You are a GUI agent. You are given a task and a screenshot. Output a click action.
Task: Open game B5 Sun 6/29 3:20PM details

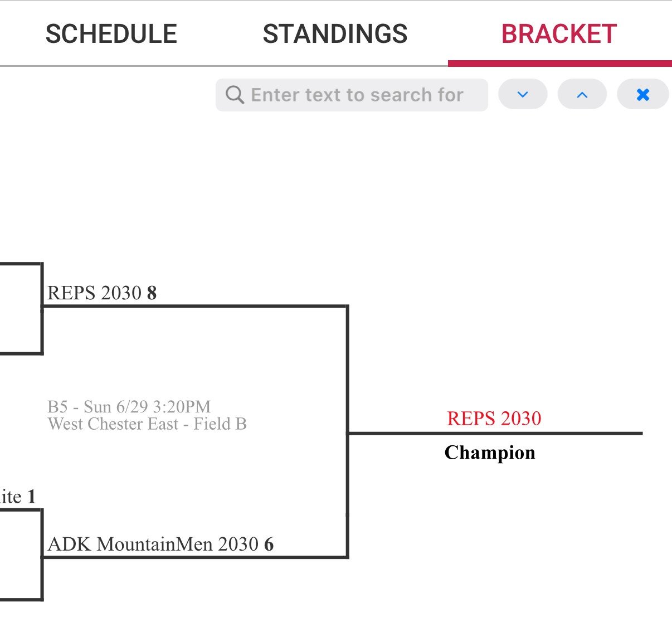[129, 407]
